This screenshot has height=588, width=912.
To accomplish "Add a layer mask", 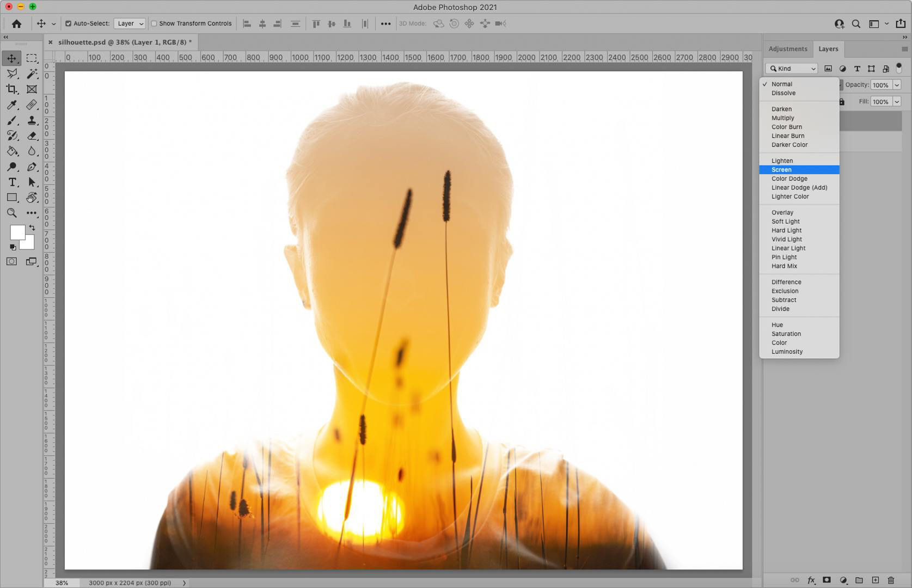I will pyautogui.click(x=827, y=580).
